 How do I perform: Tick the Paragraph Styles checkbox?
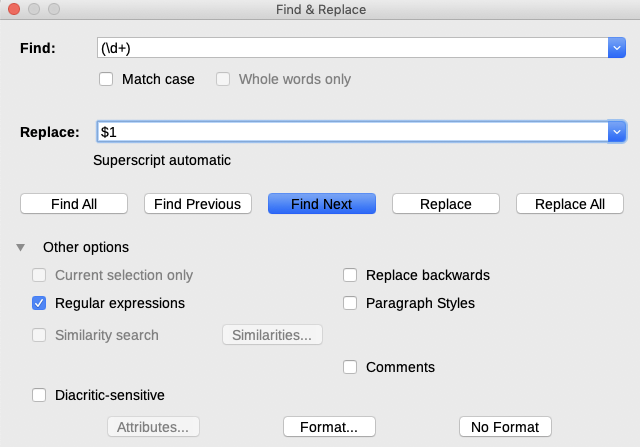(350, 303)
